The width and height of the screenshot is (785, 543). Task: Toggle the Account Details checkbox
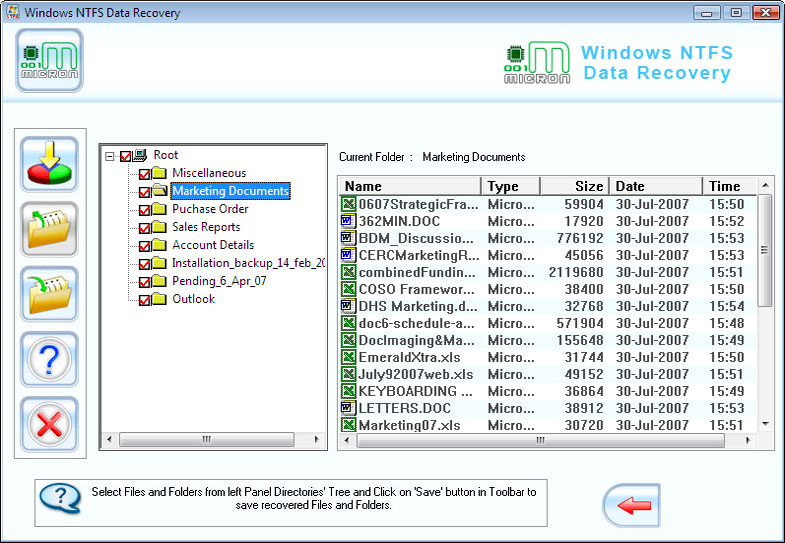(144, 246)
